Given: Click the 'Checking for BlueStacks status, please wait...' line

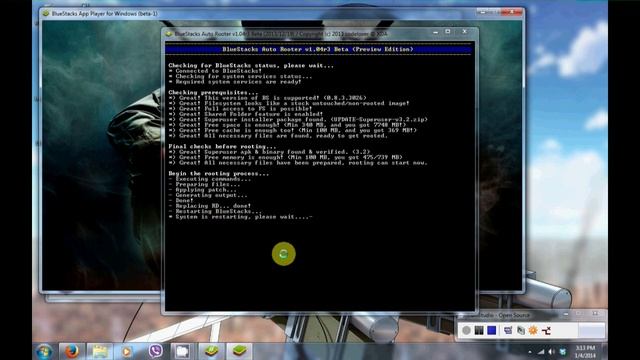Looking at the screenshot, I should 251,65.
